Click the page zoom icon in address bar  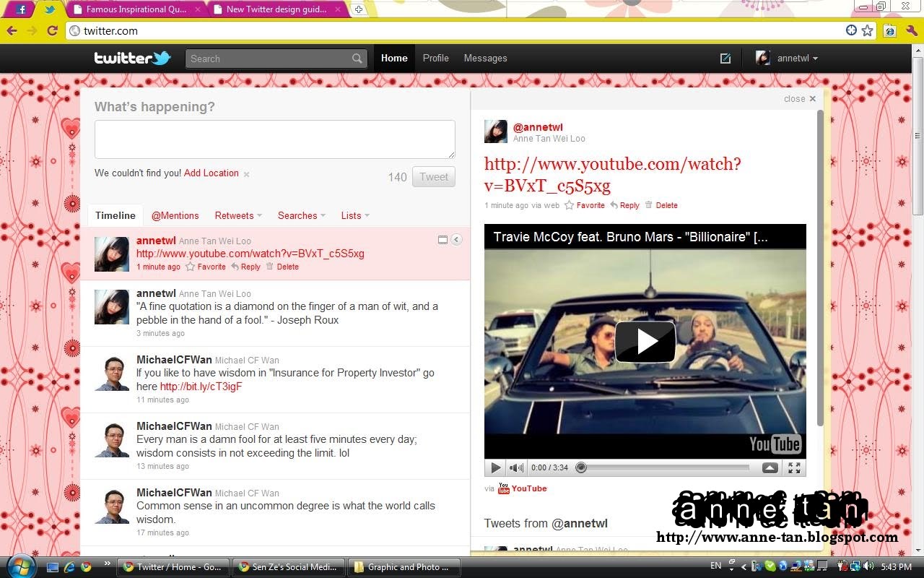pos(851,30)
